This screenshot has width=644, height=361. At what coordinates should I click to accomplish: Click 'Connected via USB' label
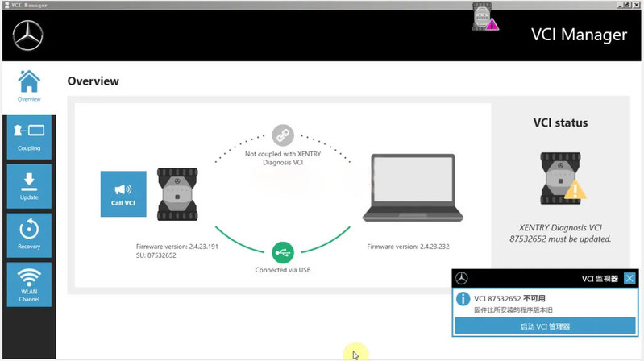coord(283,270)
